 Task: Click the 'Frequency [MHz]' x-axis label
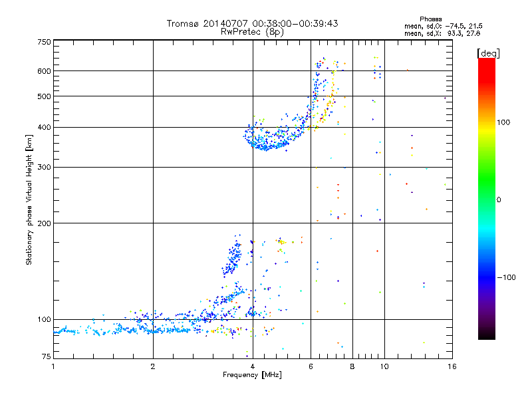[252, 375]
